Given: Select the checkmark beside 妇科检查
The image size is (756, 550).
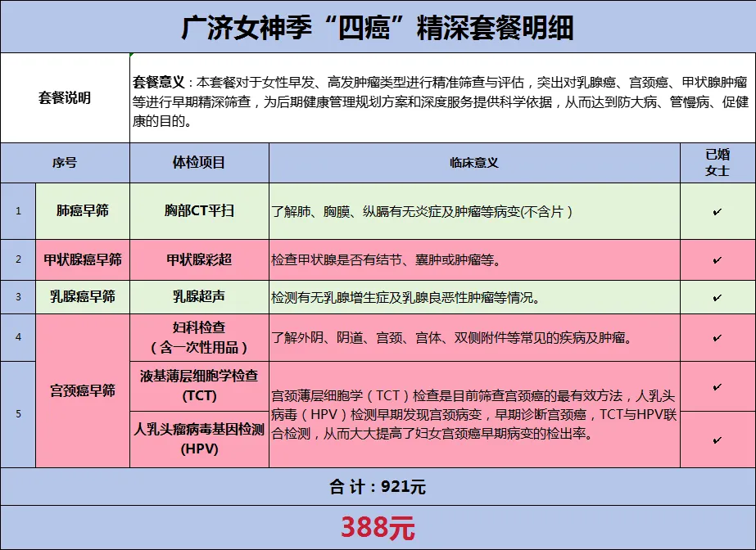Looking at the screenshot, I should (718, 337).
